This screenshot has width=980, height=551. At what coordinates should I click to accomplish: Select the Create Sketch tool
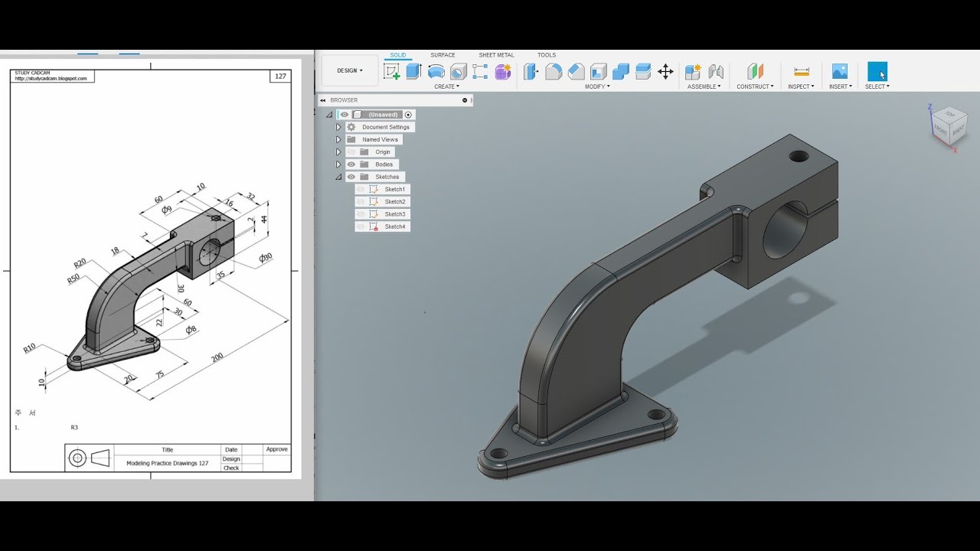392,71
